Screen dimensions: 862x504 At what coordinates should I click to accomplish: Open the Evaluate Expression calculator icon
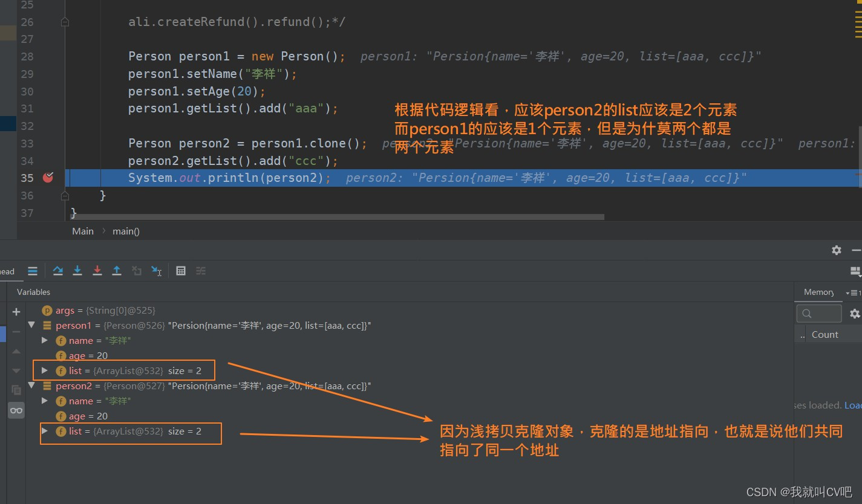click(181, 271)
